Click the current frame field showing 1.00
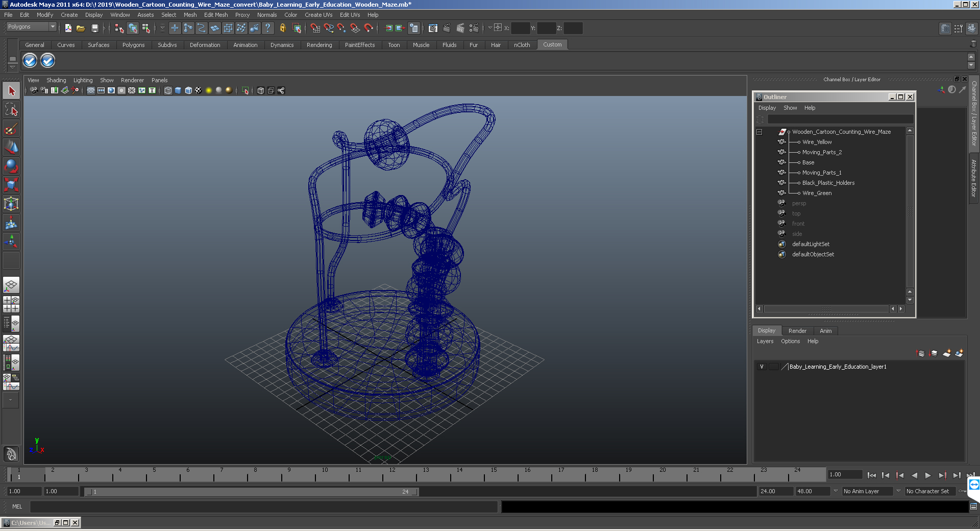 (x=845, y=474)
